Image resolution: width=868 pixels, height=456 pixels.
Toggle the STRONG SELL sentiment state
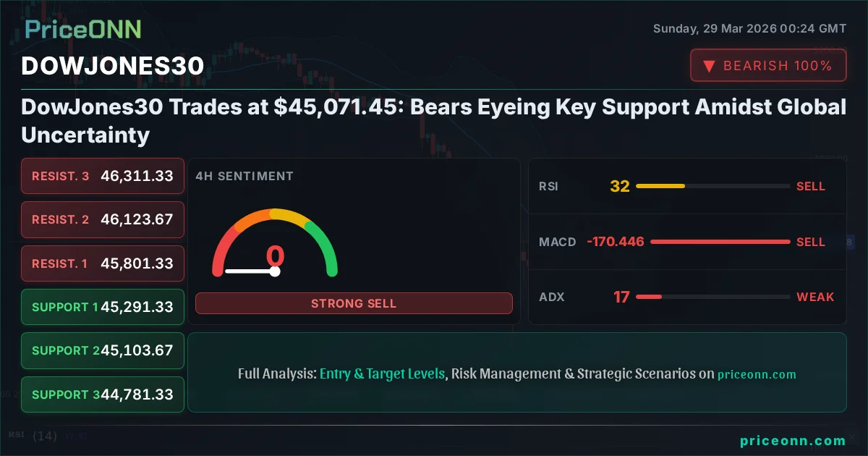point(354,303)
